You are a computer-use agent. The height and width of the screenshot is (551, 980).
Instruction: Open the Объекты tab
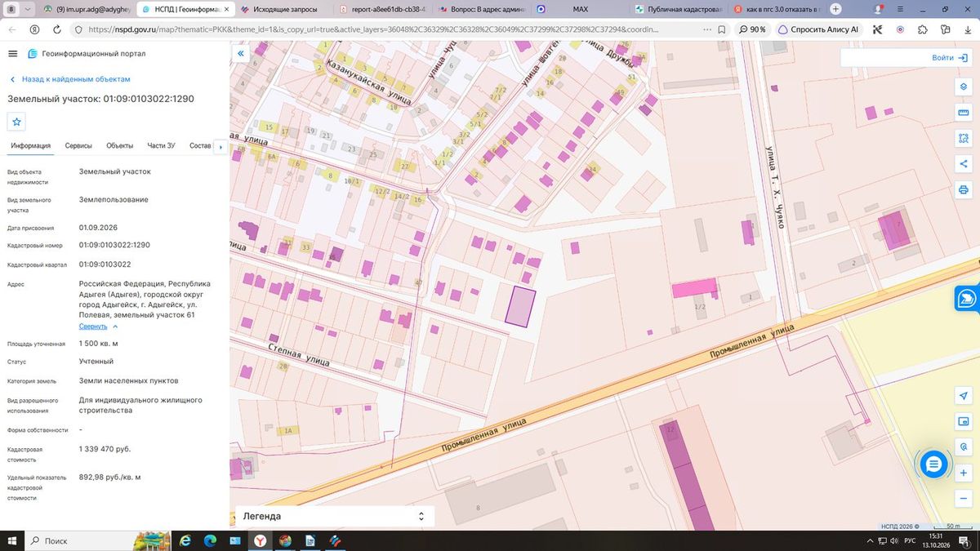pyautogui.click(x=119, y=146)
